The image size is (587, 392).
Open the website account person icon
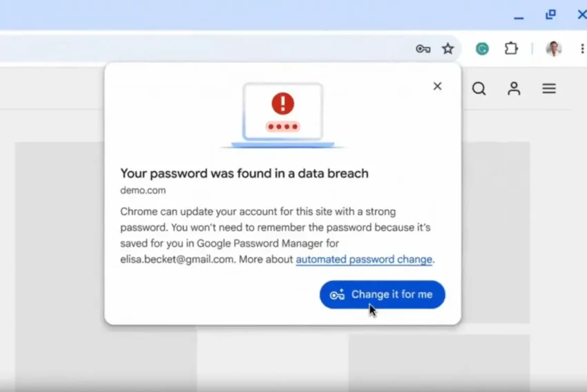[514, 88]
